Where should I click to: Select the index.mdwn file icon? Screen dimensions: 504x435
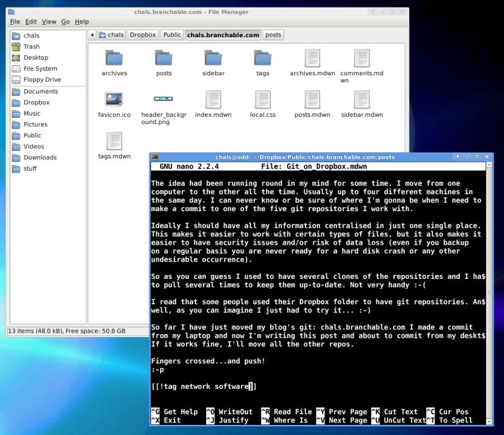click(x=213, y=100)
